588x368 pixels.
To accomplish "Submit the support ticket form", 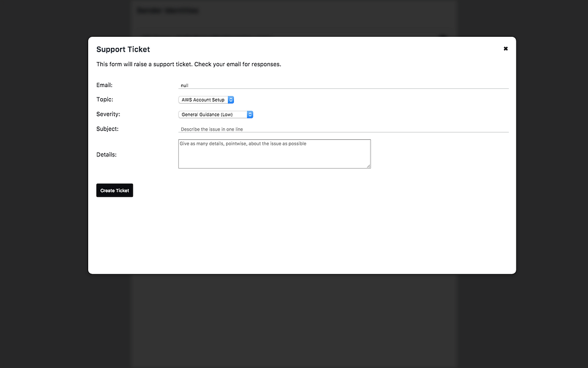I will 114,190.
